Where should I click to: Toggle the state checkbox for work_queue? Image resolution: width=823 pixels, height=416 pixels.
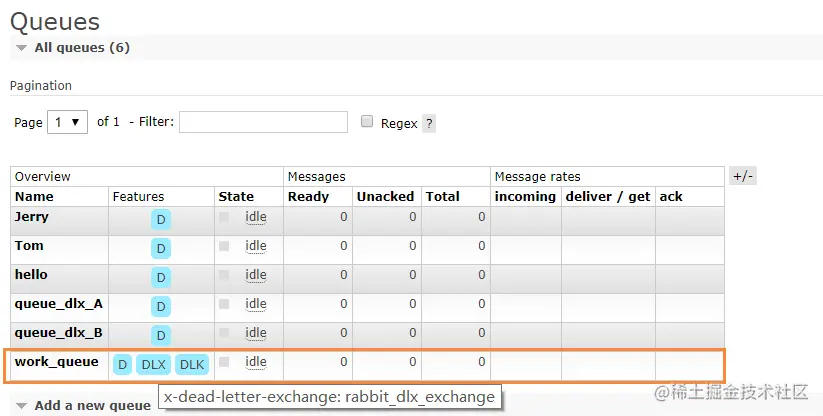(x=224, y=362)
